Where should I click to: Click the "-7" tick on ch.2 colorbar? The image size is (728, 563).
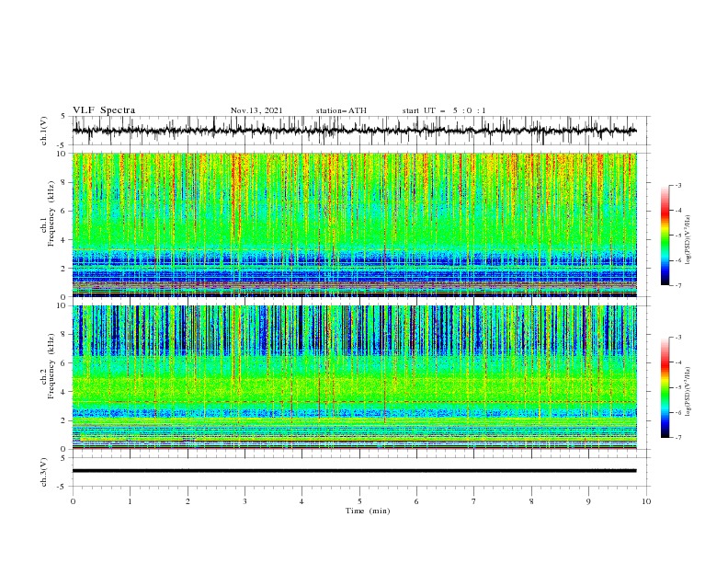pyautogui.click(x=678, y=437)
